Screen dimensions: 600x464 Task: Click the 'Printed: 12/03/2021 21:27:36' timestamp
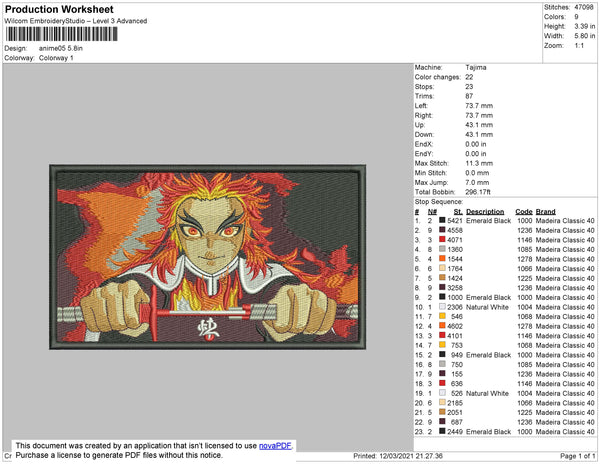pos(398,456)
